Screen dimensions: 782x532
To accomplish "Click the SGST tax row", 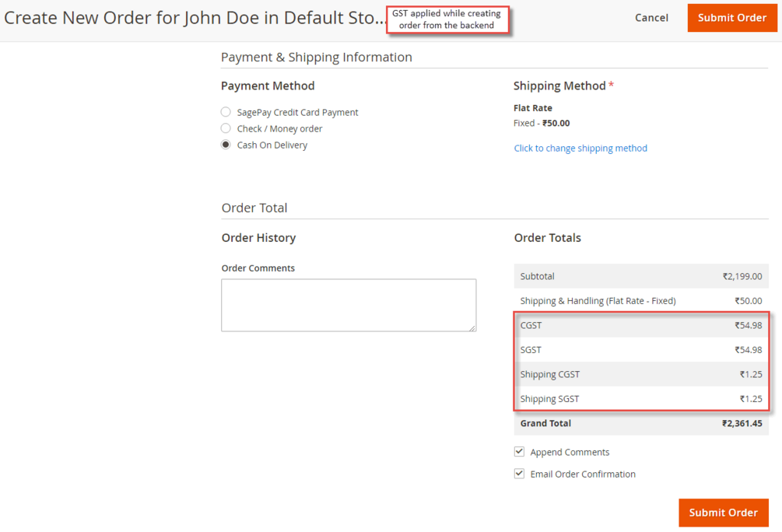I will [641, 350].
